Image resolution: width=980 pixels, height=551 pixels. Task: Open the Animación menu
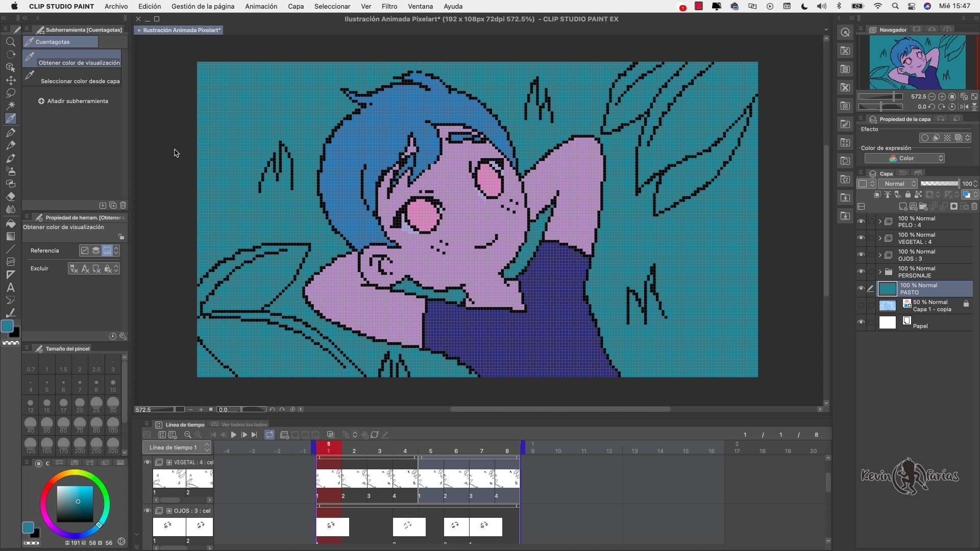coord(261,6)
